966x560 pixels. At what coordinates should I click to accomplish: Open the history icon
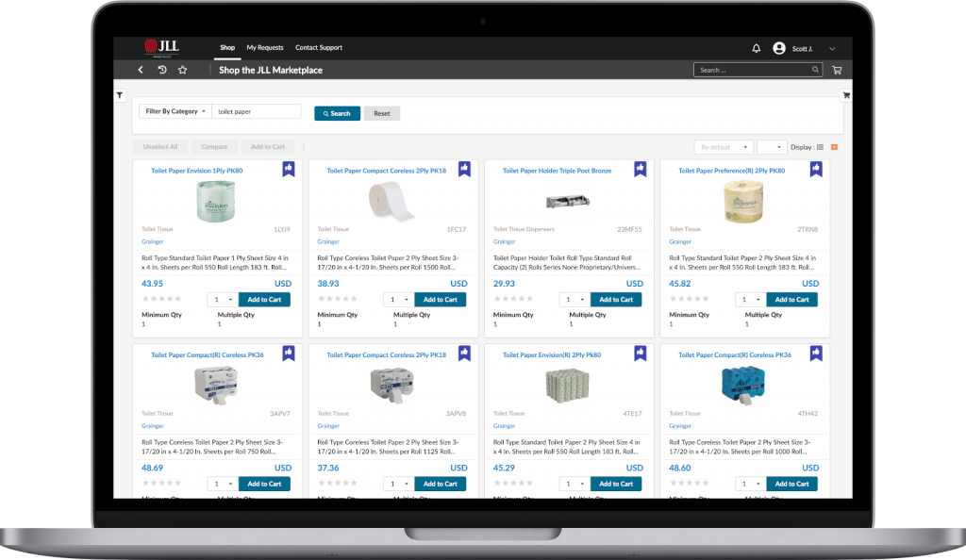coord(162,70)
